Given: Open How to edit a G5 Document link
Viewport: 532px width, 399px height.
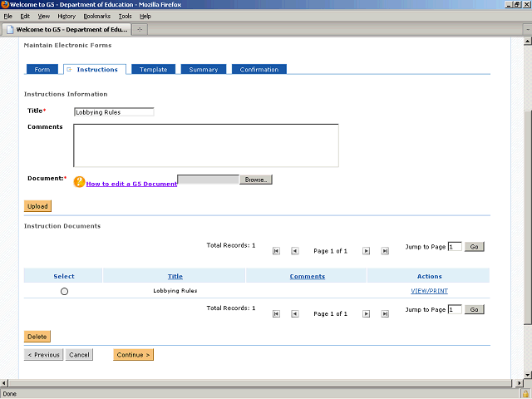Looking at the screenshot, I should pos(131,184).
